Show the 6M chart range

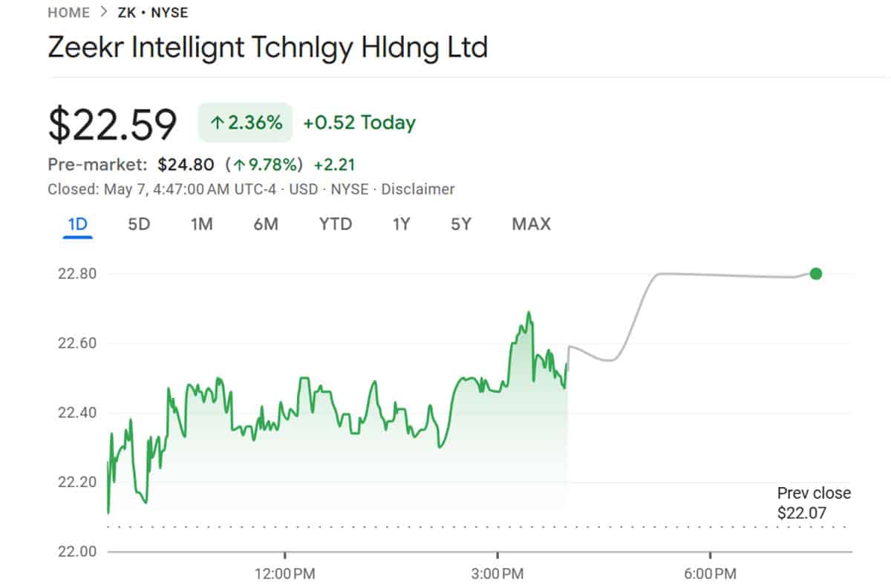click(x=266, y=223)
